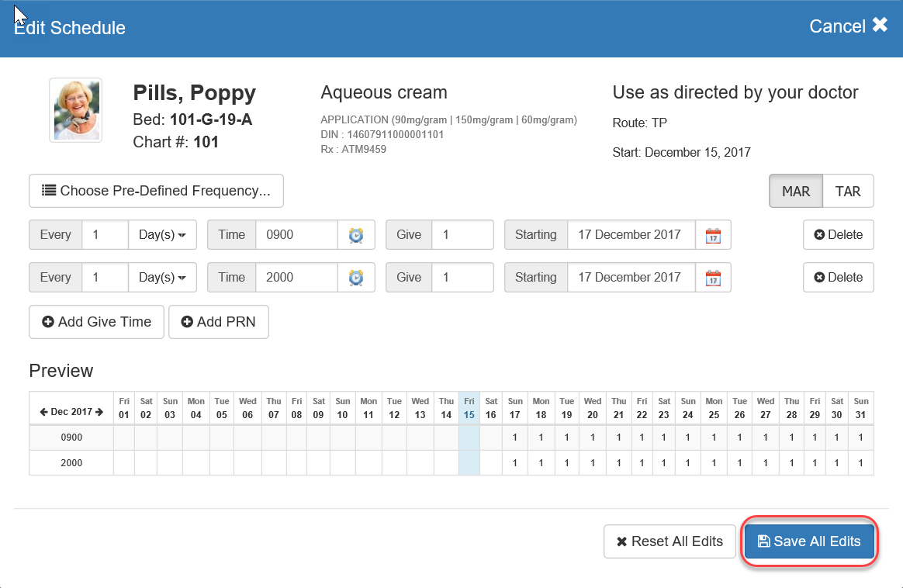
Task: Open Day(s) dropdown in second row
Action: [x=162, y=278]
